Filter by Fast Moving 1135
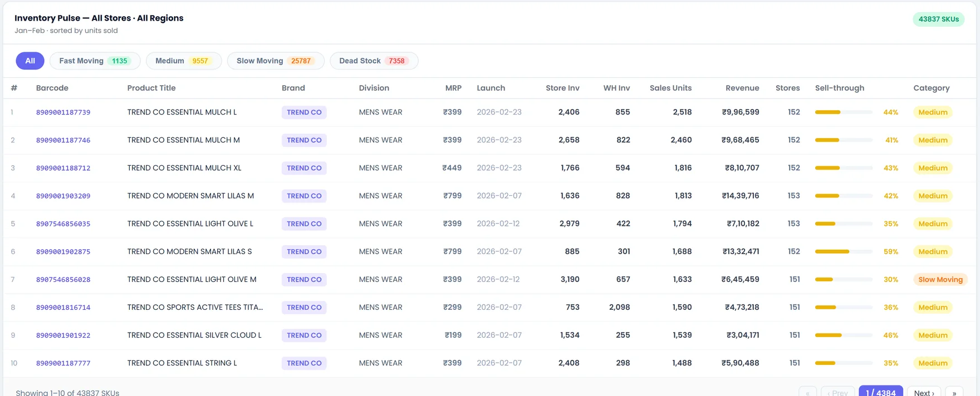The width and height of the screenshot is (980, 396). point(95,61)
